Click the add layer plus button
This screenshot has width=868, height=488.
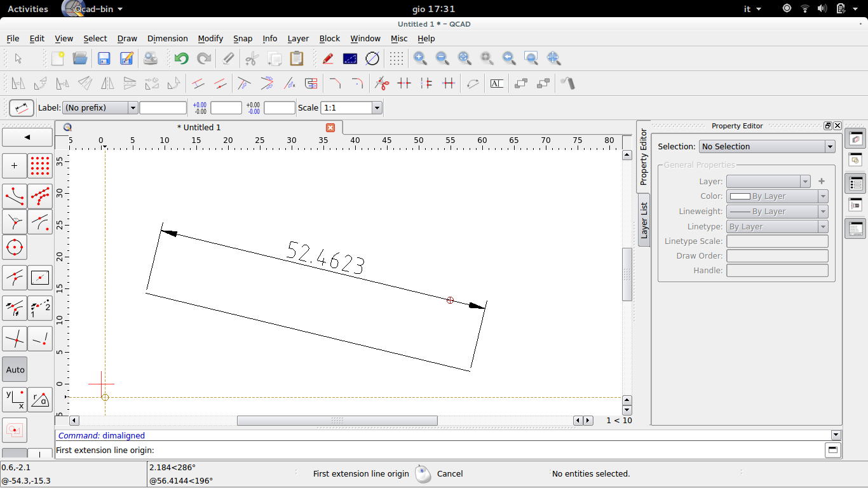822,182
